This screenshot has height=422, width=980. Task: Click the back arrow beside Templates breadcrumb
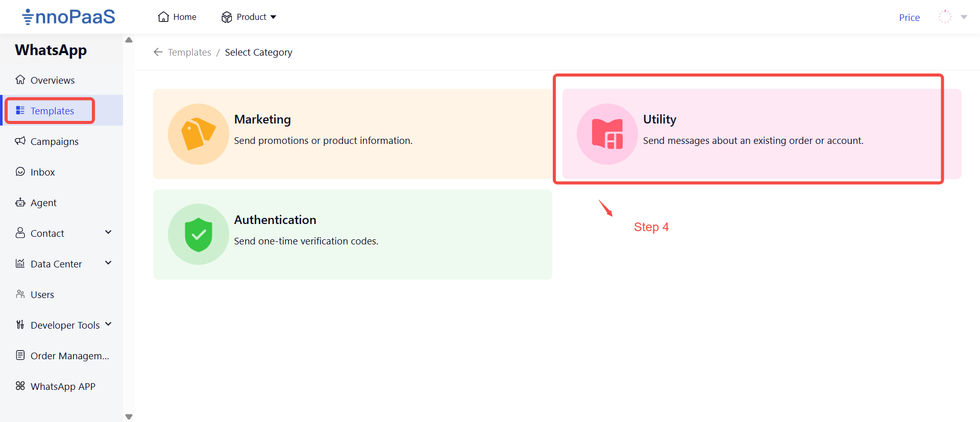(158, 52)
